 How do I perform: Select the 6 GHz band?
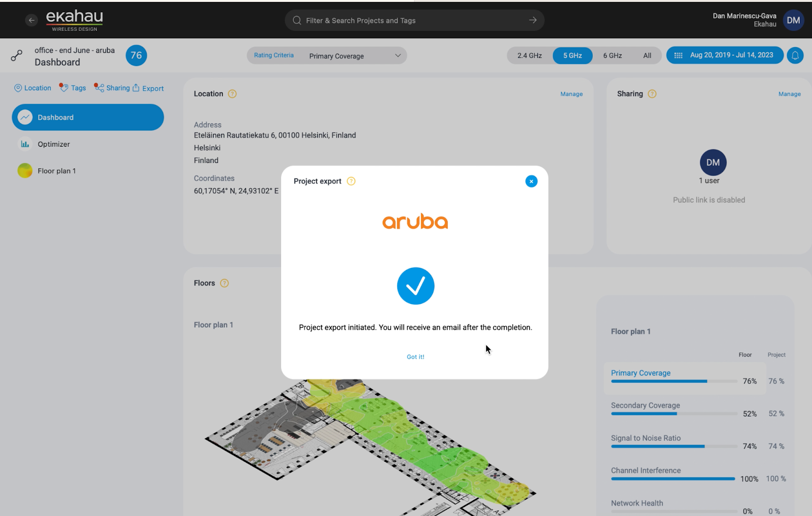click(x=613, y=55)
